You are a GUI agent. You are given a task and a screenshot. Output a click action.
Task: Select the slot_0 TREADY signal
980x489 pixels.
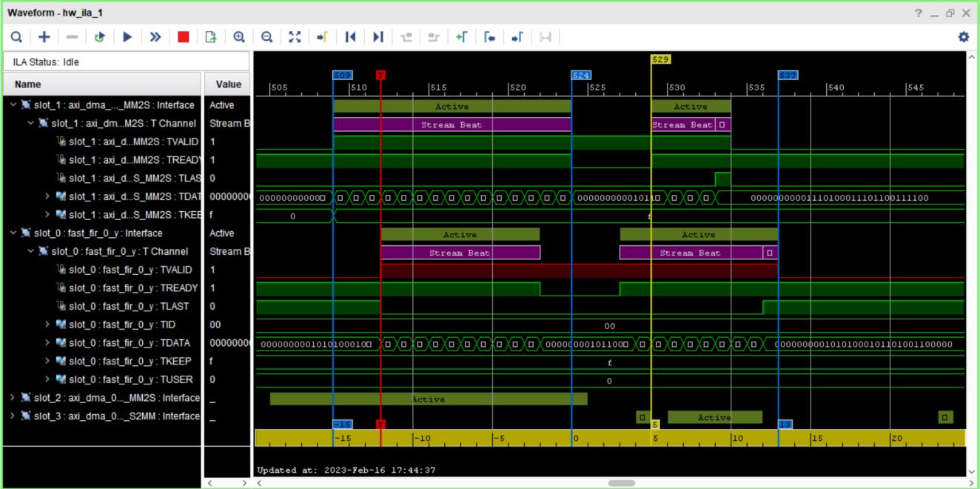pyautogui.click(x=127, y=288)
